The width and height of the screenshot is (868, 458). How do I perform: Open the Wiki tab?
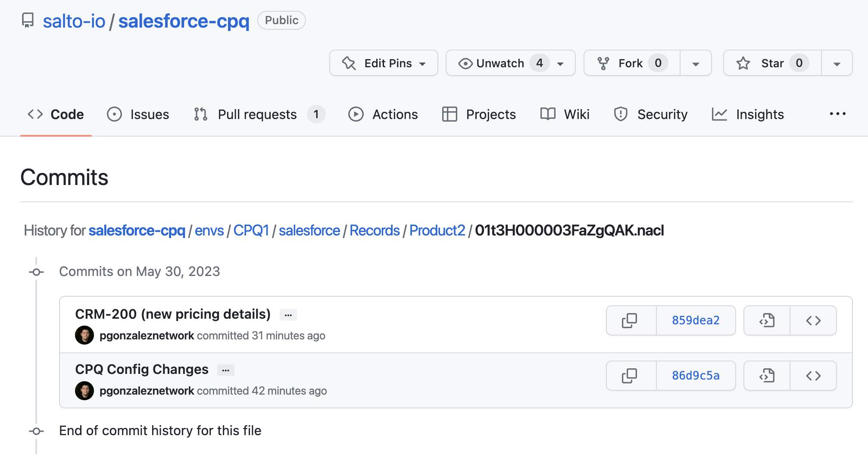pos(565,114)
